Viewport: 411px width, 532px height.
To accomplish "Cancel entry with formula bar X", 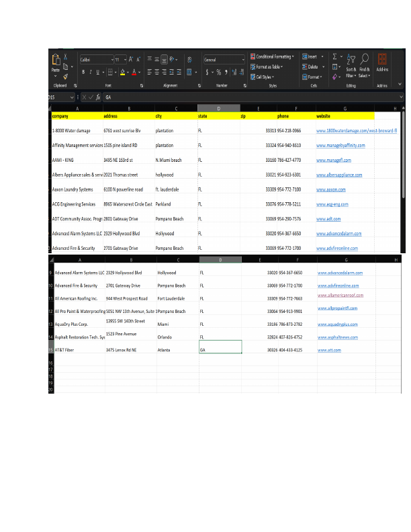I will 84,97.
